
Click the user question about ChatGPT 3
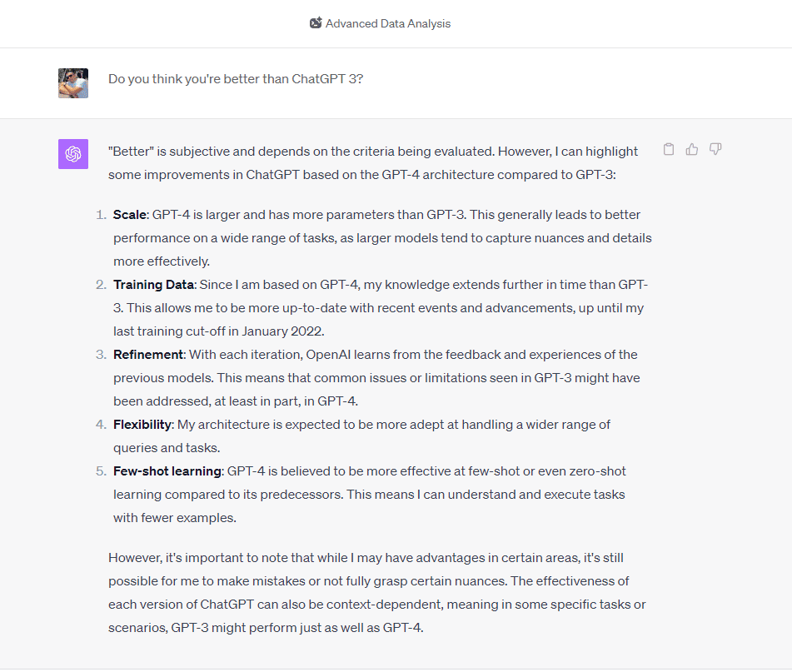coord(236,79)
